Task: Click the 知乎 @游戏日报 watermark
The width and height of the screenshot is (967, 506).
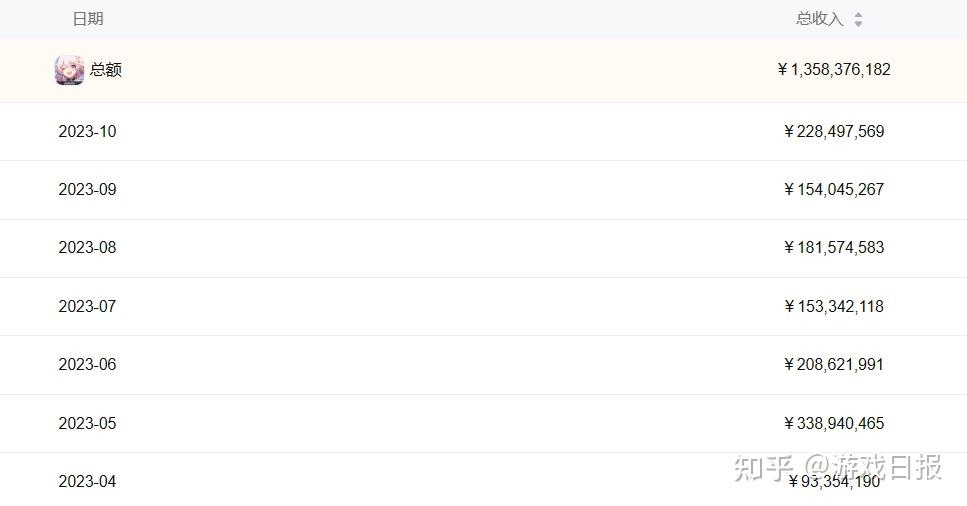Action: coord(838,466)
